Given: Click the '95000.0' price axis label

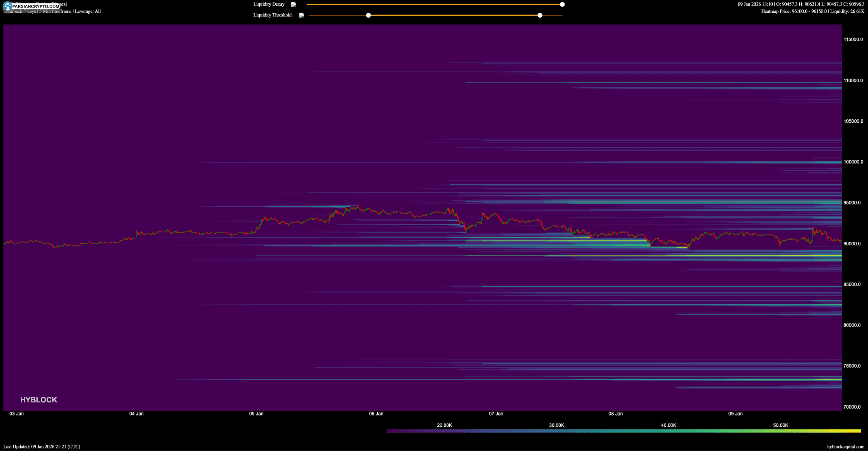Looking at the screenshot, I should [852, 202].
